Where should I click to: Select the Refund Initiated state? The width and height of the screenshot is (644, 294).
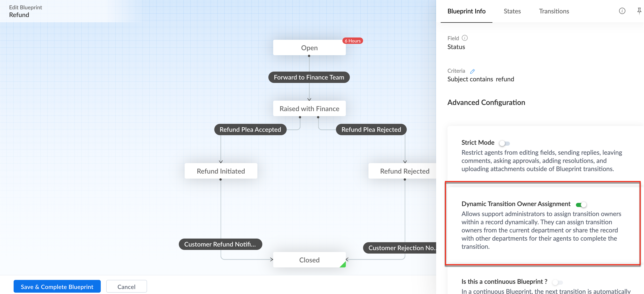(221, 171)
